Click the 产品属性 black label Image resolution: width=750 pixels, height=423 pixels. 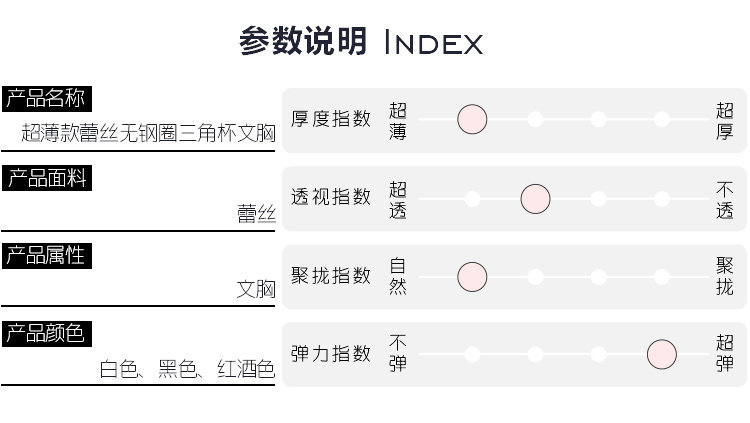point(47,255)
